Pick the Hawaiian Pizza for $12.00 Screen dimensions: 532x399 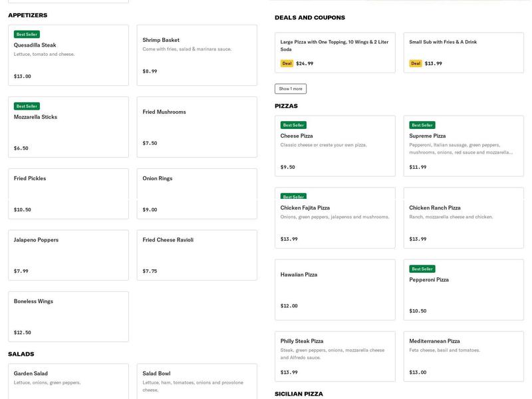[334, 290]
